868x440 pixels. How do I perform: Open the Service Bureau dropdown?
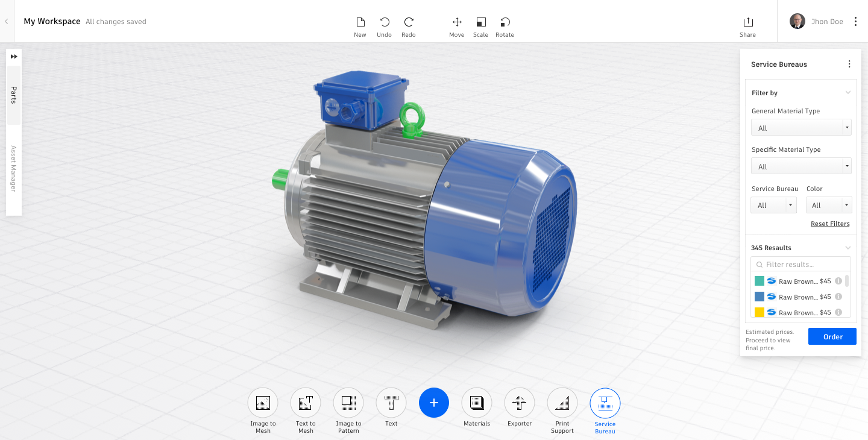(773, 205)
